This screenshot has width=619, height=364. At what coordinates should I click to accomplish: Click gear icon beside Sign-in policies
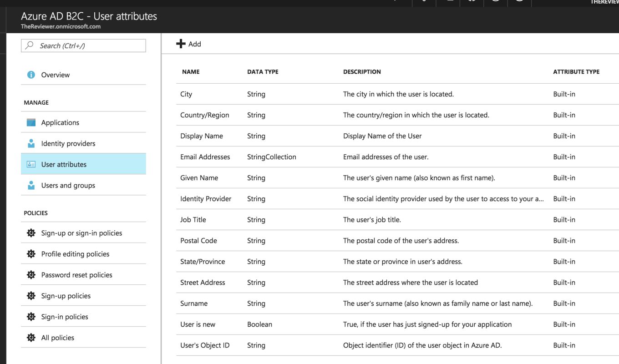(x=31, y=317)
